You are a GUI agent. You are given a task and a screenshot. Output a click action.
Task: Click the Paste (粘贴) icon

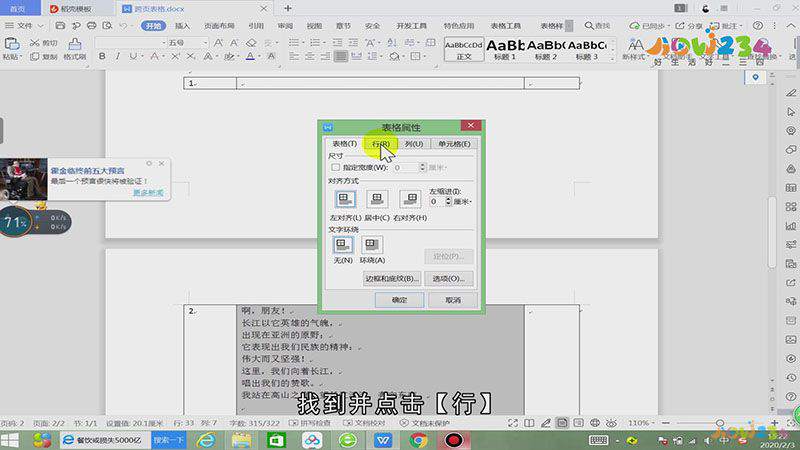(x=12, y=44)
